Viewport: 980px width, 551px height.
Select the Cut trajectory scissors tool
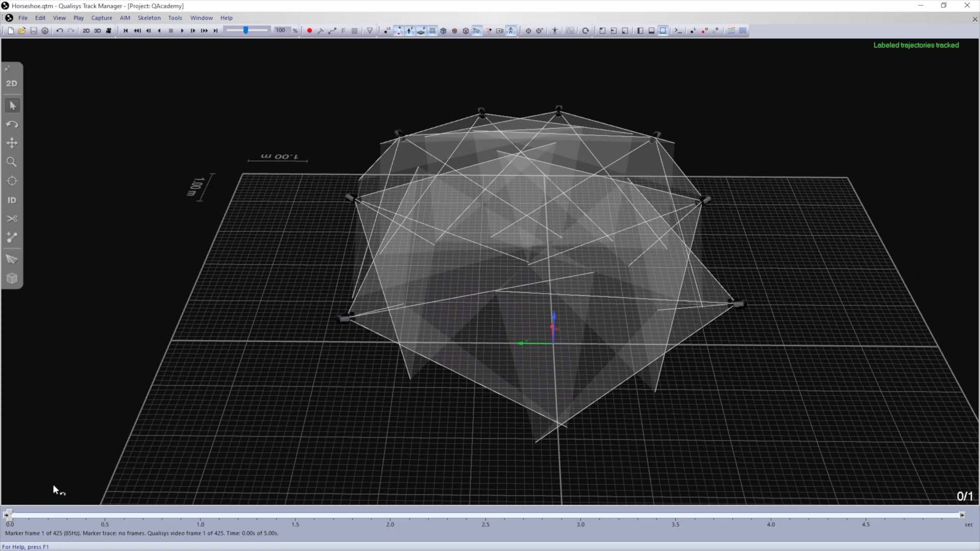12,219
